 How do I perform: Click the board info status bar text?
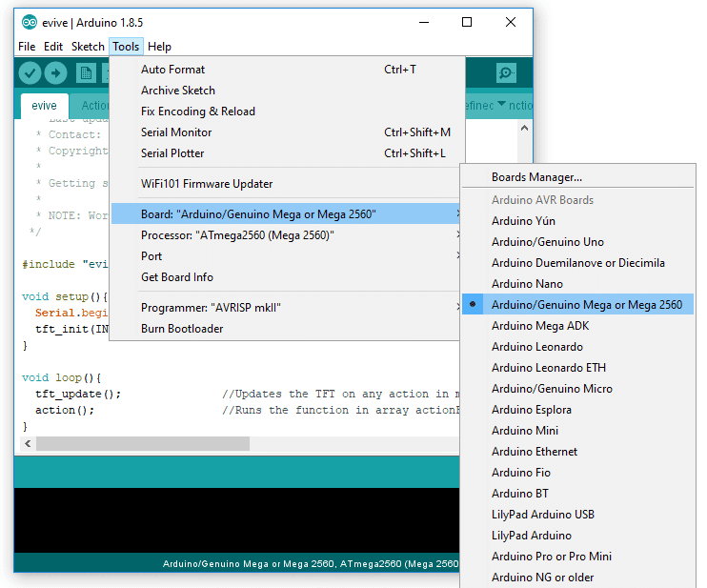(311, 563)
